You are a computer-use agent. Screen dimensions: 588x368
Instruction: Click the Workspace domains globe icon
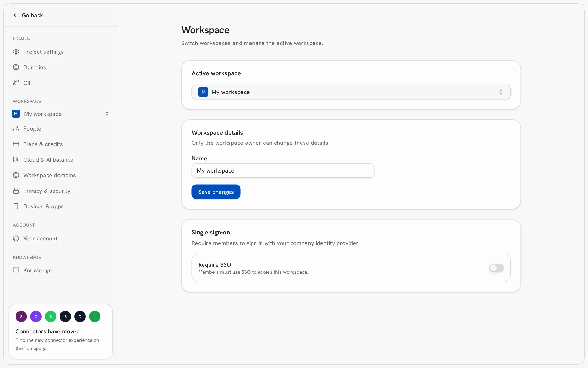pos(16,175)
